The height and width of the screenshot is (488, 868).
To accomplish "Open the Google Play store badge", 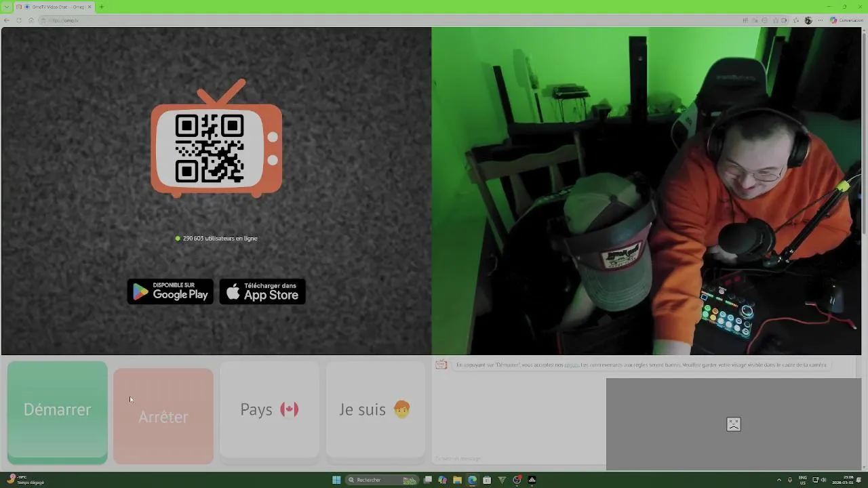I will coord(170,291).
